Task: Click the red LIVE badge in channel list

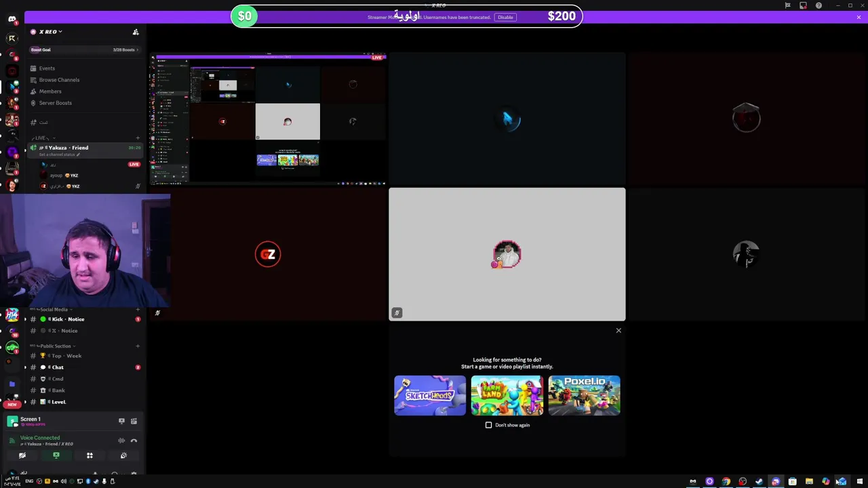Action: point(134,164)
